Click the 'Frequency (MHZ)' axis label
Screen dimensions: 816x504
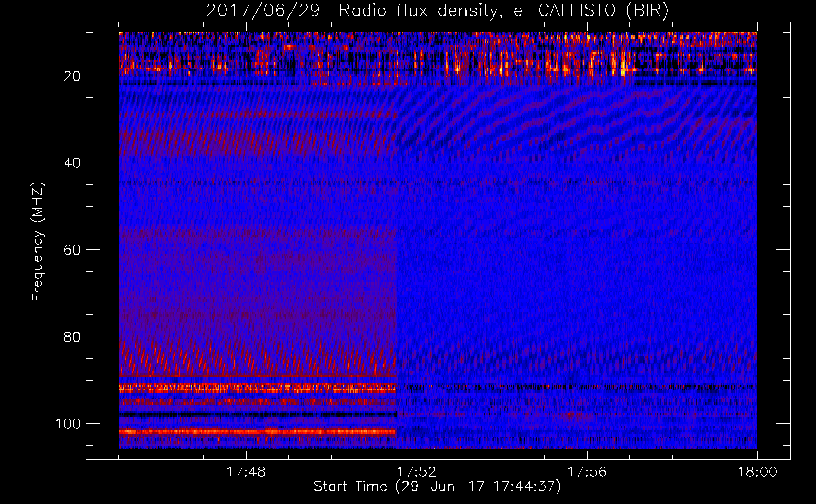(38, 242)
